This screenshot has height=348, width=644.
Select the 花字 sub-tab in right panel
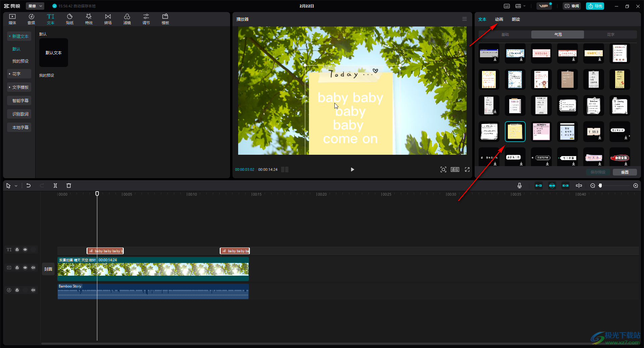click(x=610, y=34)
